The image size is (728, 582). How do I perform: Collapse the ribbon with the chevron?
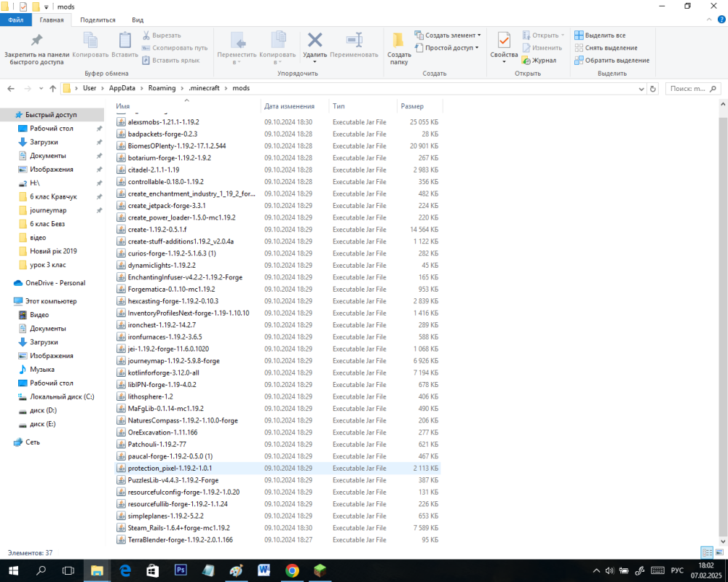point(709,20)
